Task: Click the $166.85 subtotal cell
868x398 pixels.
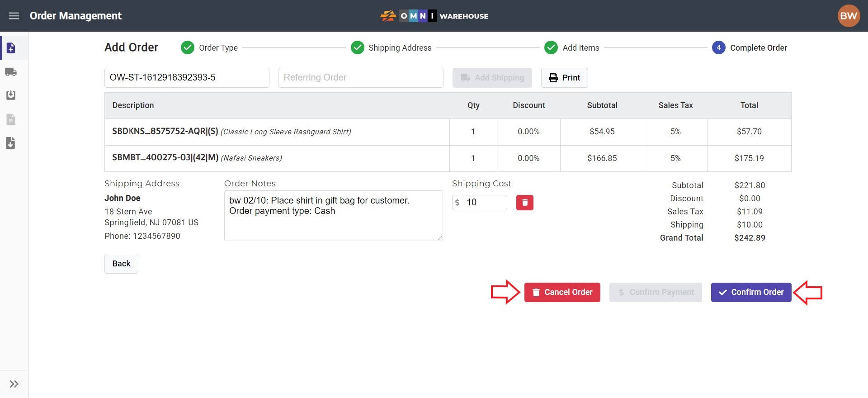Action: (602, 158)
